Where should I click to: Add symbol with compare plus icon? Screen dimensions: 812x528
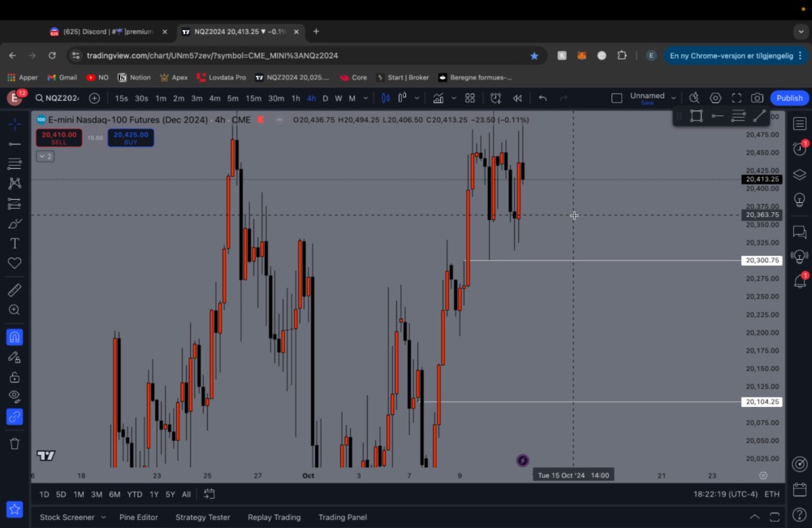click(94, 98)
